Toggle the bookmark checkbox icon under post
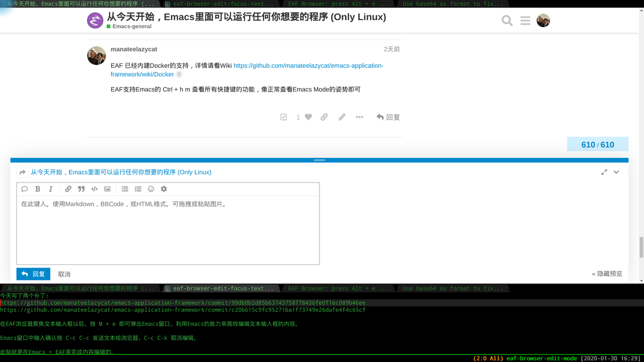Image resolution: width=644 pixels, height=362 pixels. point(284,117)
